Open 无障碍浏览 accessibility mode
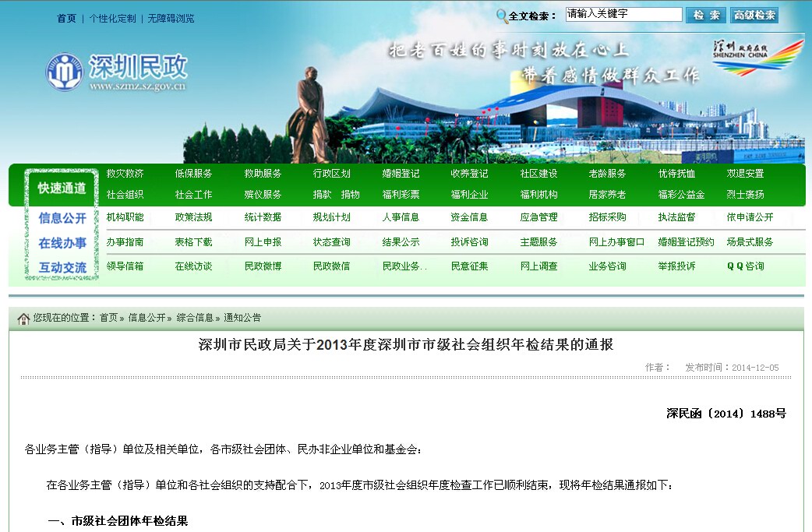Viewport: 812px width, 532px height. [x=171, y=19]
